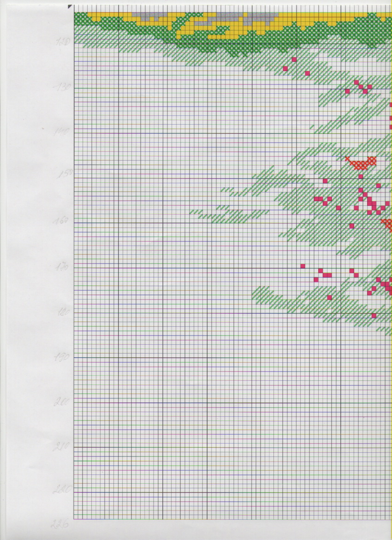
Task: Click the handwritten row number 200
Action: [62, 402]
